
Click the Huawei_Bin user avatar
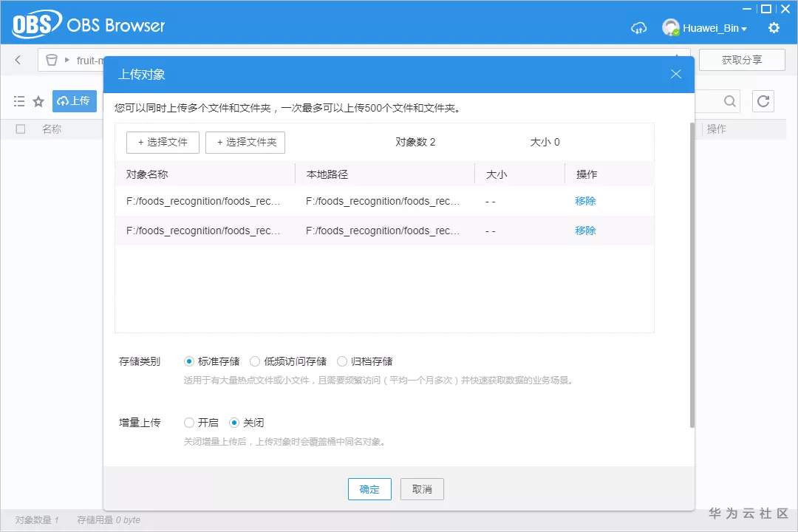point(671,27)
